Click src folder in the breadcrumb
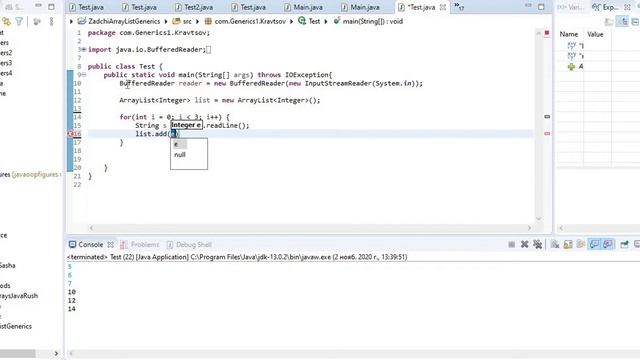 pyautogui.click(x=187, y=21)
